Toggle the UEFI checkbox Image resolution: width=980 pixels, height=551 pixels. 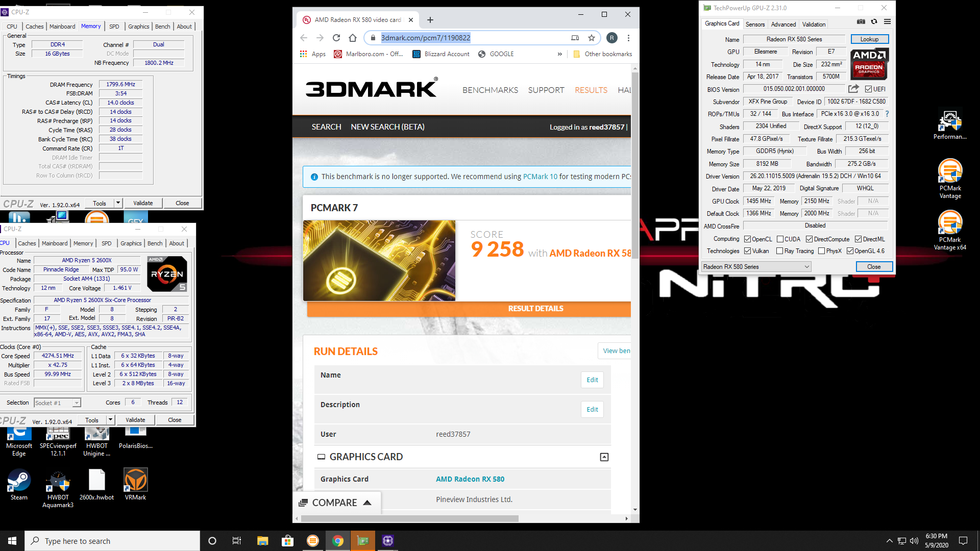click(x=868, y=89)
